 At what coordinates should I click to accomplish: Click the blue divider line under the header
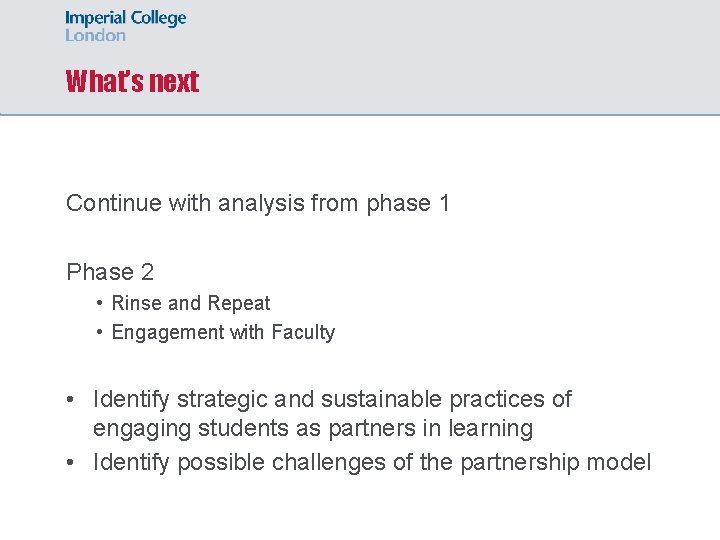(360, 115)
